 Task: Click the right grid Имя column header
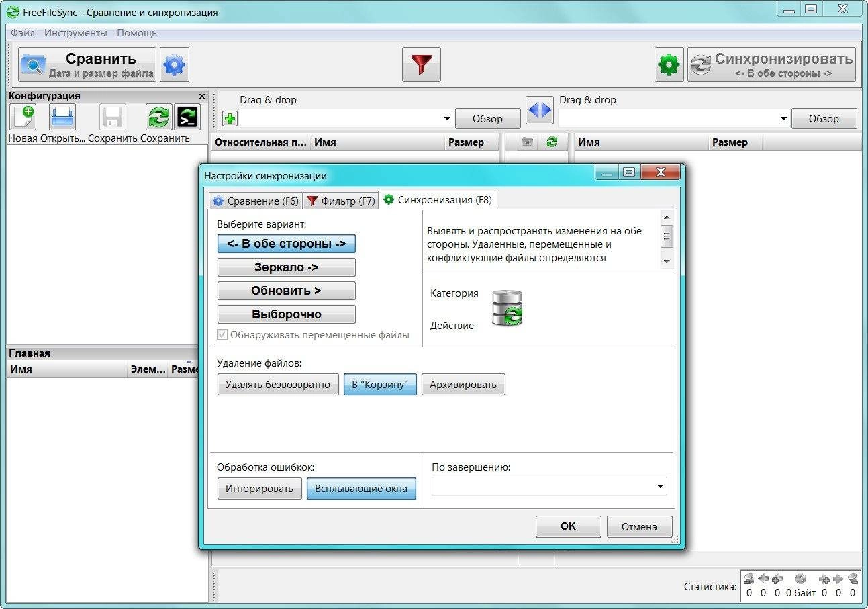click(640, 142)
